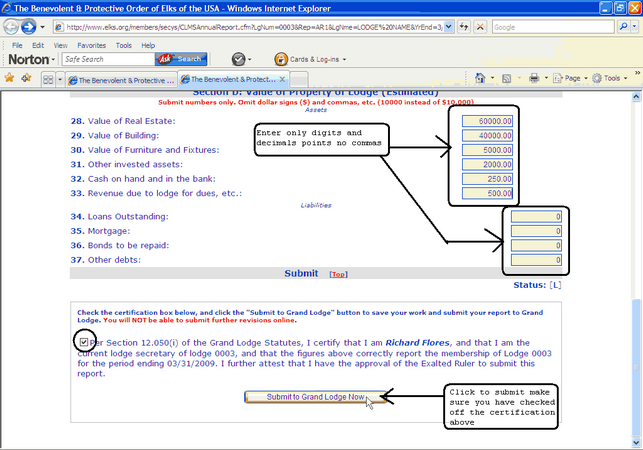Viewport: 643px width, 450px height.
Task: Click Submit to Grand Lodge Now button
Action: click(306, 397)
